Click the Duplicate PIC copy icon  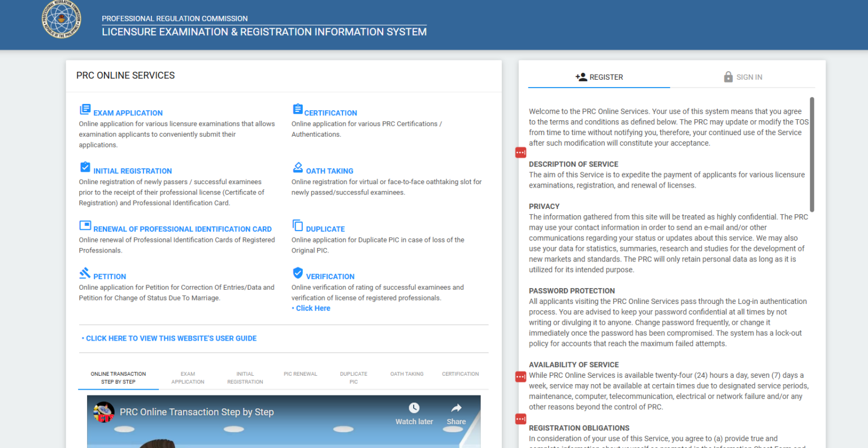[297, 225]
